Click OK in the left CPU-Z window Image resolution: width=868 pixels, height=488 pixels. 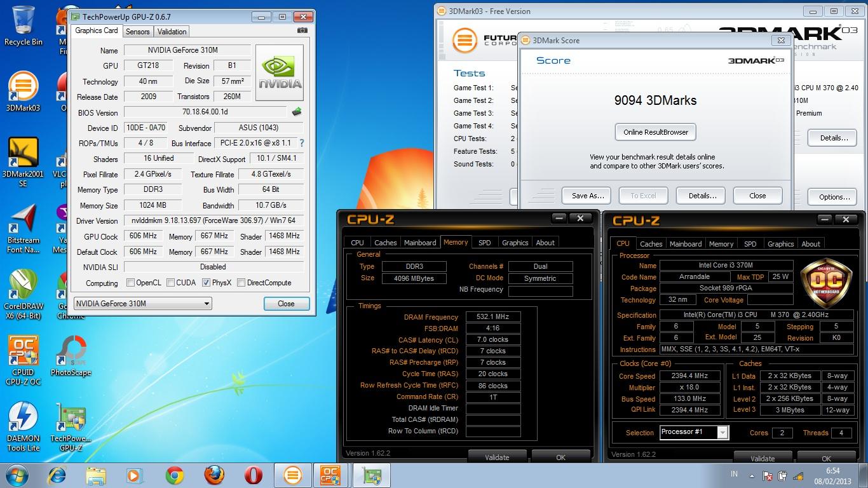coord(560,457)
